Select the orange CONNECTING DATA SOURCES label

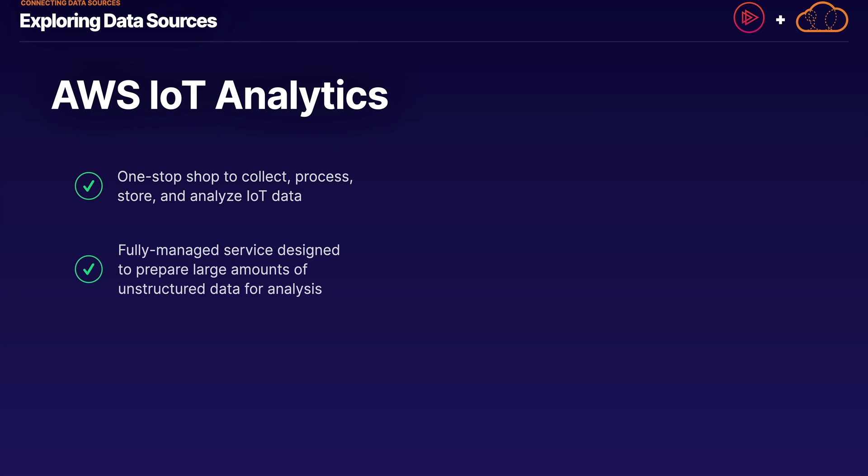coord(71,3)
